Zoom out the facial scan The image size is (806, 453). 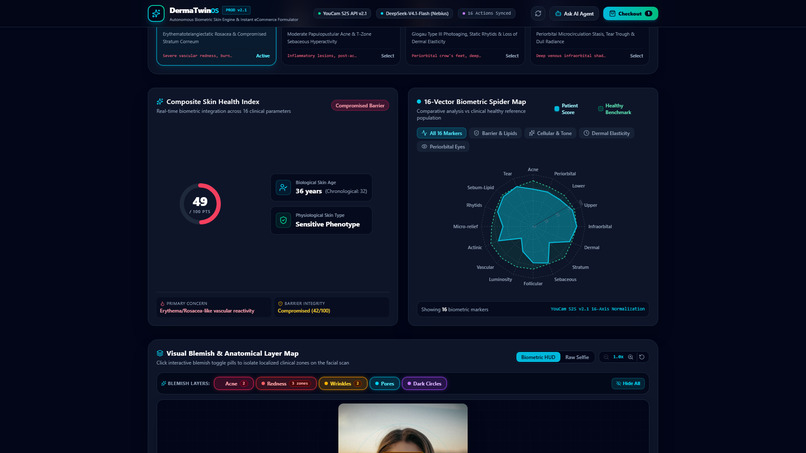click(606, 357)
